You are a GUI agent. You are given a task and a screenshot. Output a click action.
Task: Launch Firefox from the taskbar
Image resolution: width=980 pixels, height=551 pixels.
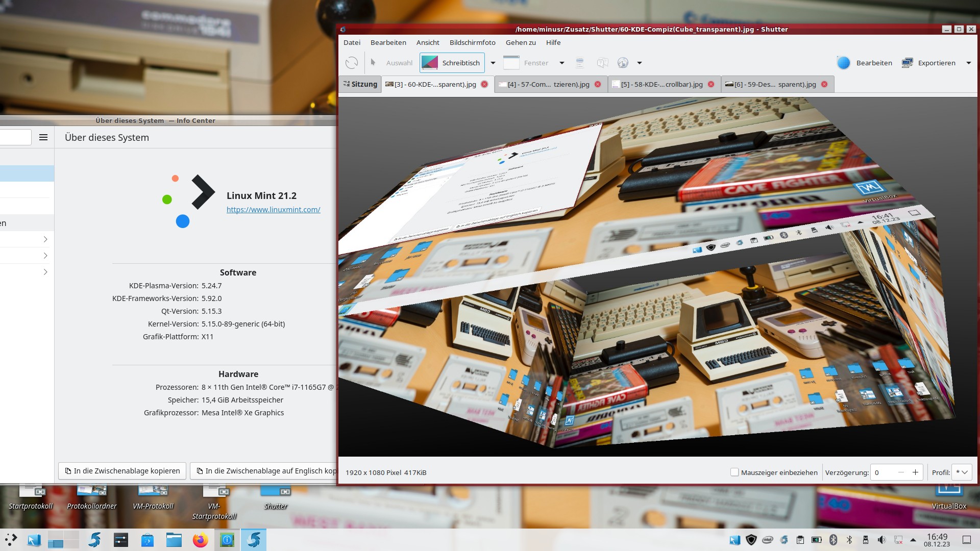(x=200, y=540)
